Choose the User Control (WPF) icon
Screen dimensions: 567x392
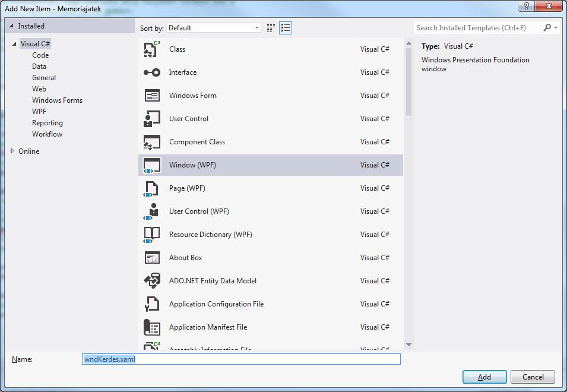151,211
